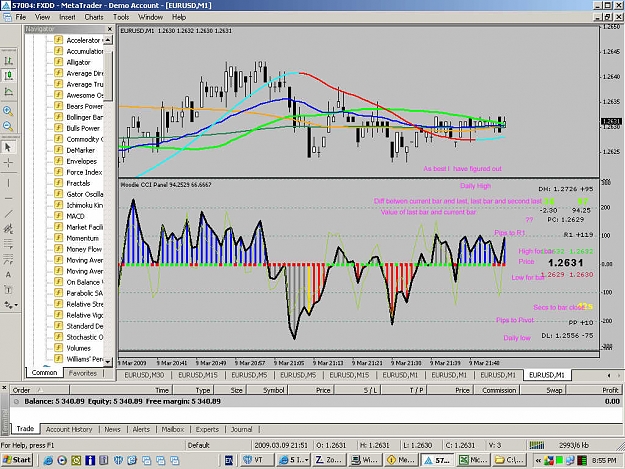Switch to the Account History tab
The image size is (625, 469).
[x=69, y=429]
